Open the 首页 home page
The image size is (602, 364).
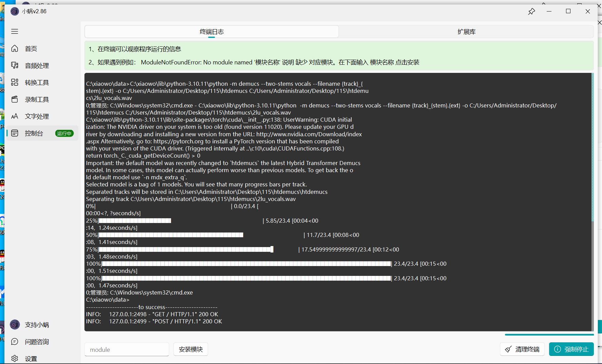point(31,49)
